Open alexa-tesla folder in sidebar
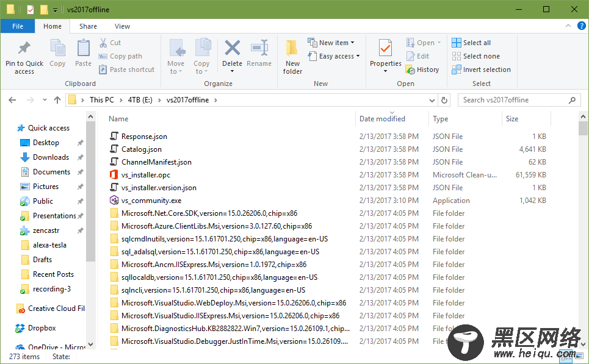This screenshot has height=364, width=589. tap(49, 245)
